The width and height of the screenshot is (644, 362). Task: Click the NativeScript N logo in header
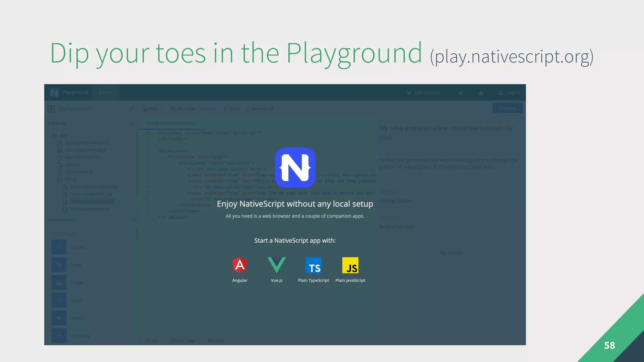pos(54,92)
